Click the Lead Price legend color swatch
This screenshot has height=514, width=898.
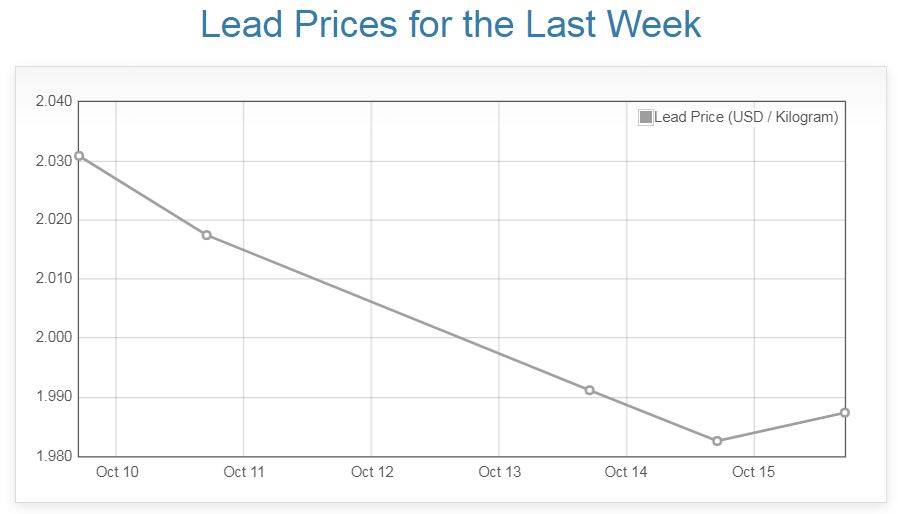[646, 117]
